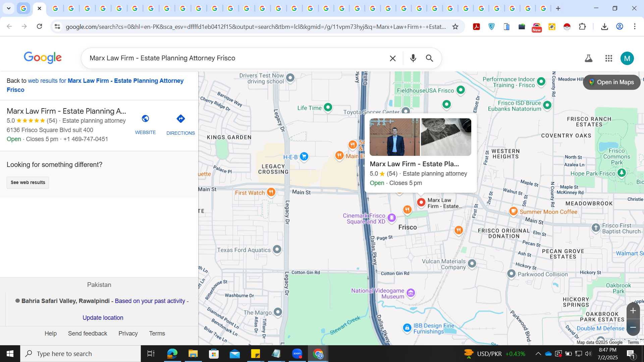
Task: Open Microsoft Edge from taskbar
Action: 172,354
